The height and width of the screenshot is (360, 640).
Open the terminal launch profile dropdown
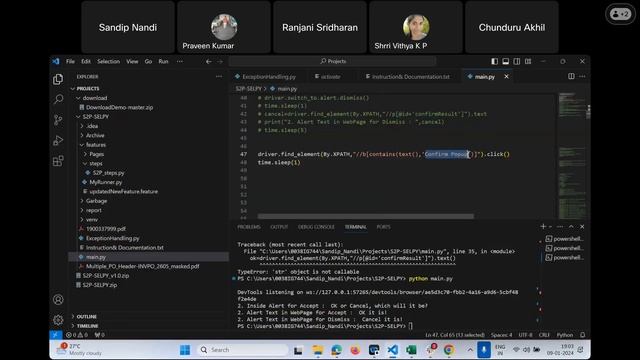coord(550,227)
